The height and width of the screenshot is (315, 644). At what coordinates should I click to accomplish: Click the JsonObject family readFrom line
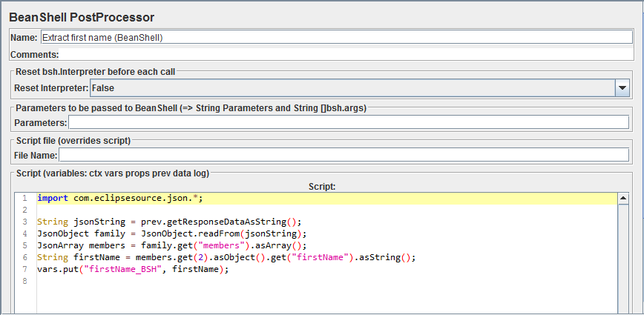172,233
